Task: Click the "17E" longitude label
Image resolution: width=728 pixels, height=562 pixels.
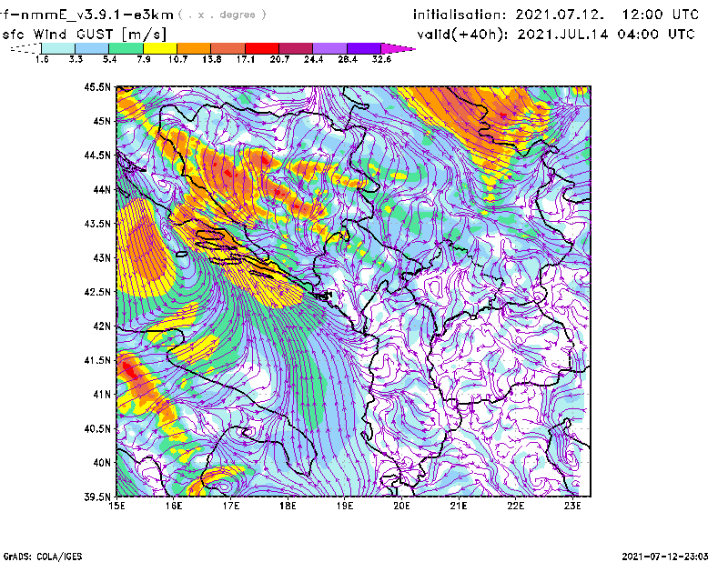Action: (231, 506)
